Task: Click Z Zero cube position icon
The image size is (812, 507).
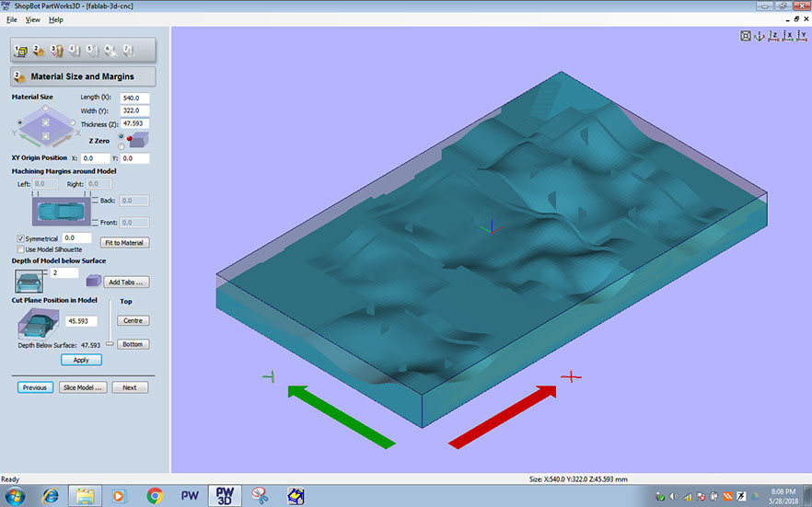Action: pos(139,140)
